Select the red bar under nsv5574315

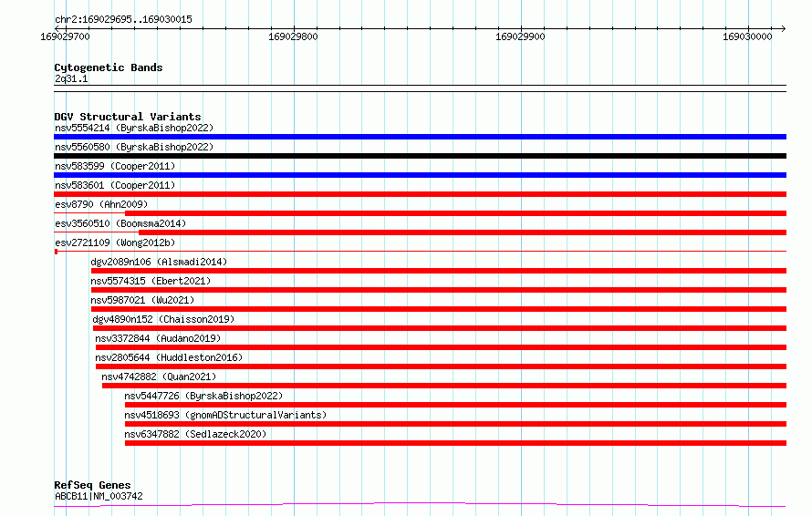coord(439,290)
